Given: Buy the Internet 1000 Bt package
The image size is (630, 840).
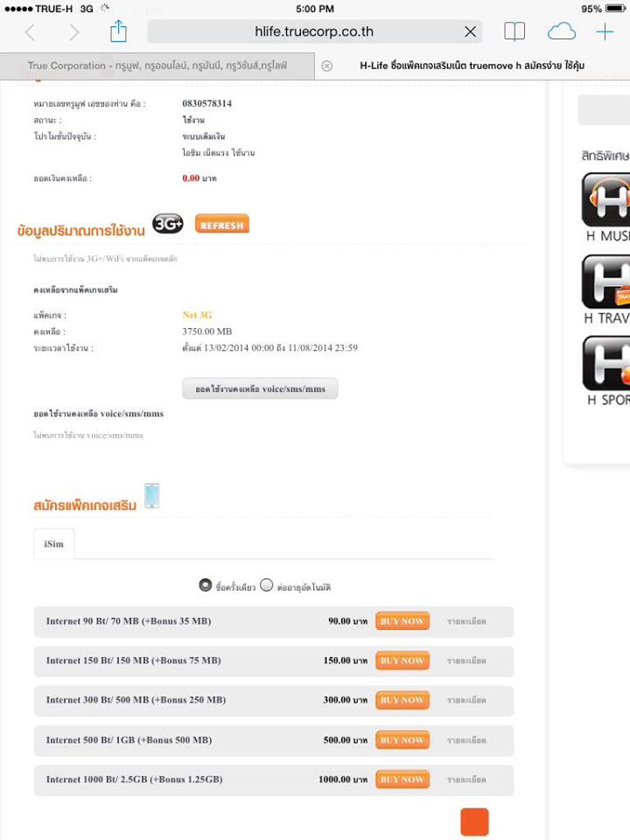Looking at the screenshot, I should [402, 779].
